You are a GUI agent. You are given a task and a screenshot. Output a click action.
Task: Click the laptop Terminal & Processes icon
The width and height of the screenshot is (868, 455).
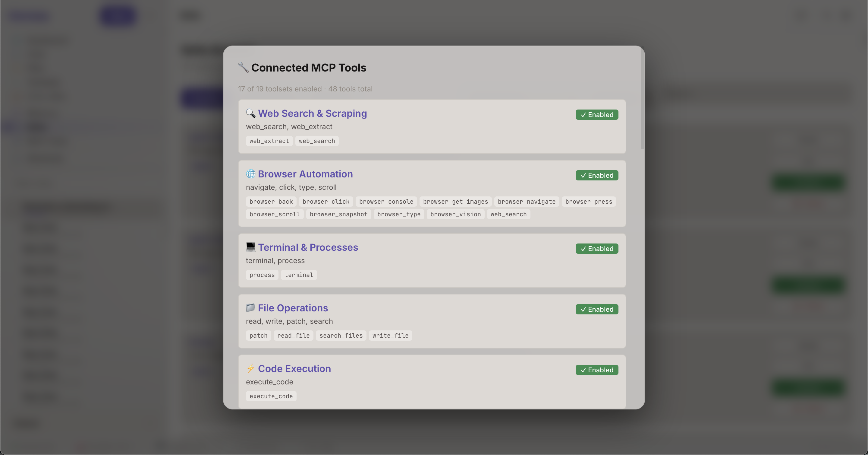coord(250,247)
